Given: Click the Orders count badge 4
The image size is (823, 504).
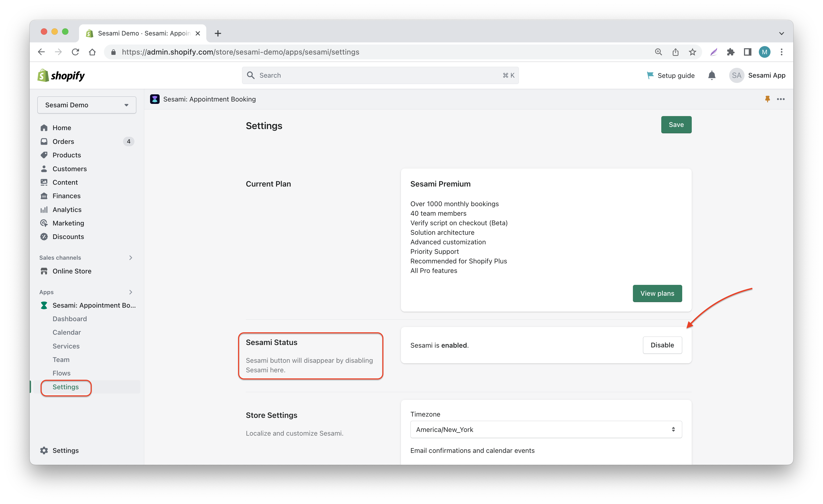Looking at the screenshot, I should point(129,142).
